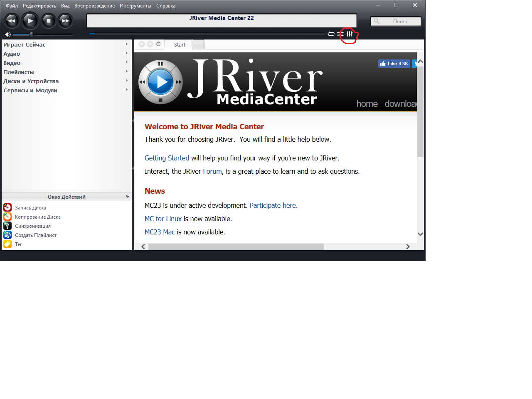This screenshot has width=532, height=399.
Task: Expand the Сервисы и Модули arrow
Action: tap(127, 90)
